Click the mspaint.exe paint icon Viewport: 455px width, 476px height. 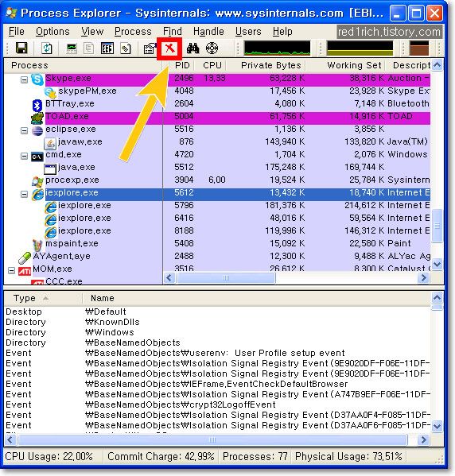coord(37,245)
